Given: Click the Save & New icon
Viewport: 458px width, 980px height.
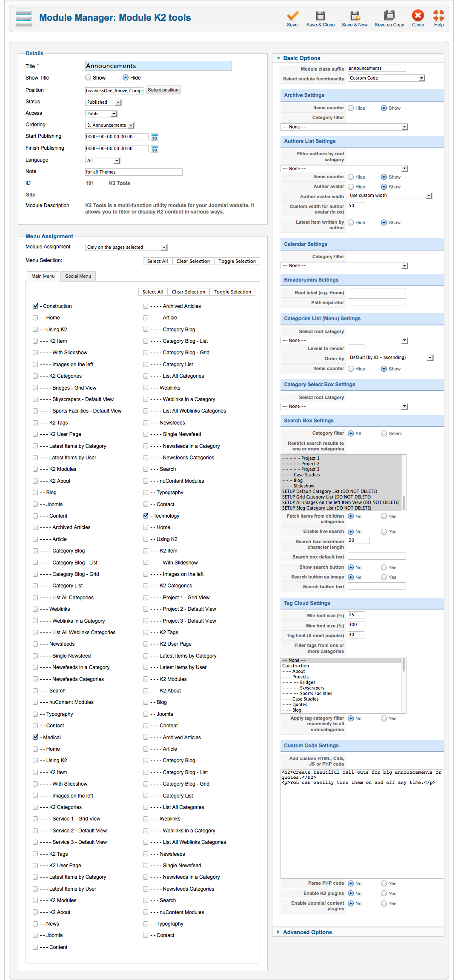Looking at the screenshot, I should [x=355, y=16].
